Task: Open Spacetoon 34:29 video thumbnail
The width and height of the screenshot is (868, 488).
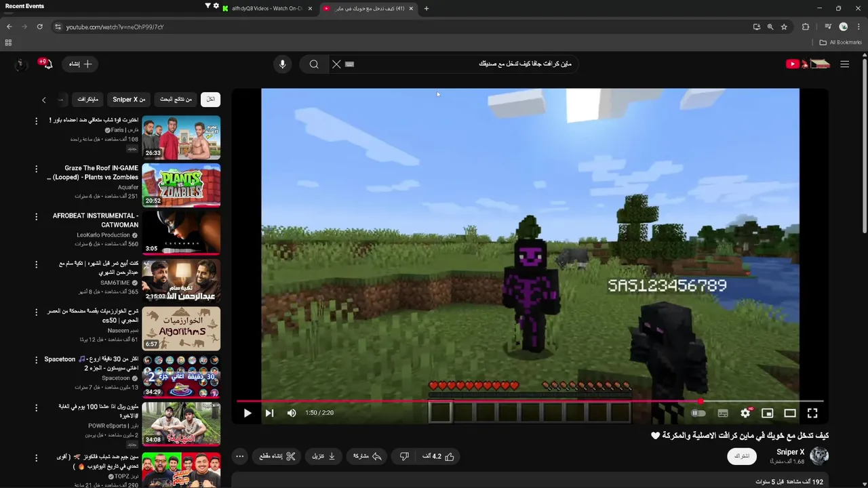Action: 181,376
